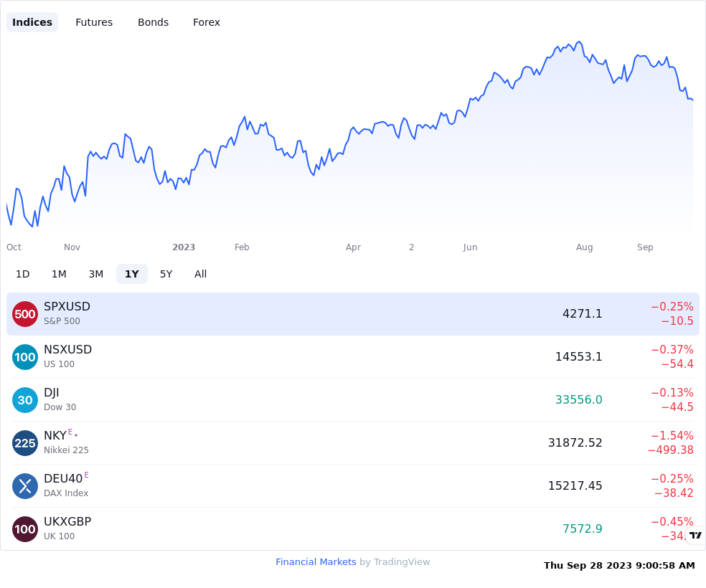Click the Nikkei 225 navy logo icon
The image size is (706, 588).
pyautogui.click(x=25, y=443)
